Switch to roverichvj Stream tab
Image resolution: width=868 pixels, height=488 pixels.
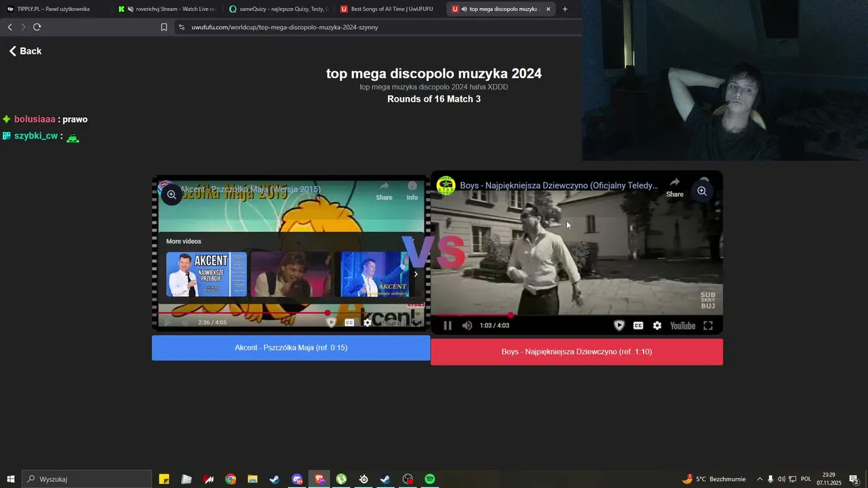(166, 9)
